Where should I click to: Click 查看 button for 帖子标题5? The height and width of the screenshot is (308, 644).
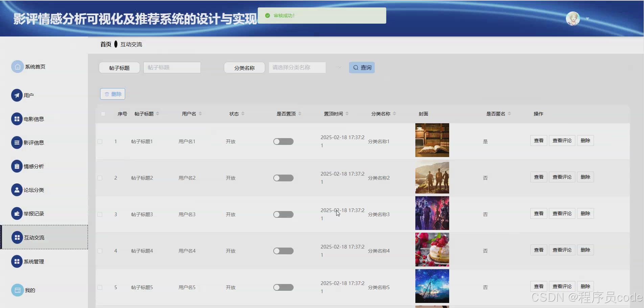click(x=539, y=286)
